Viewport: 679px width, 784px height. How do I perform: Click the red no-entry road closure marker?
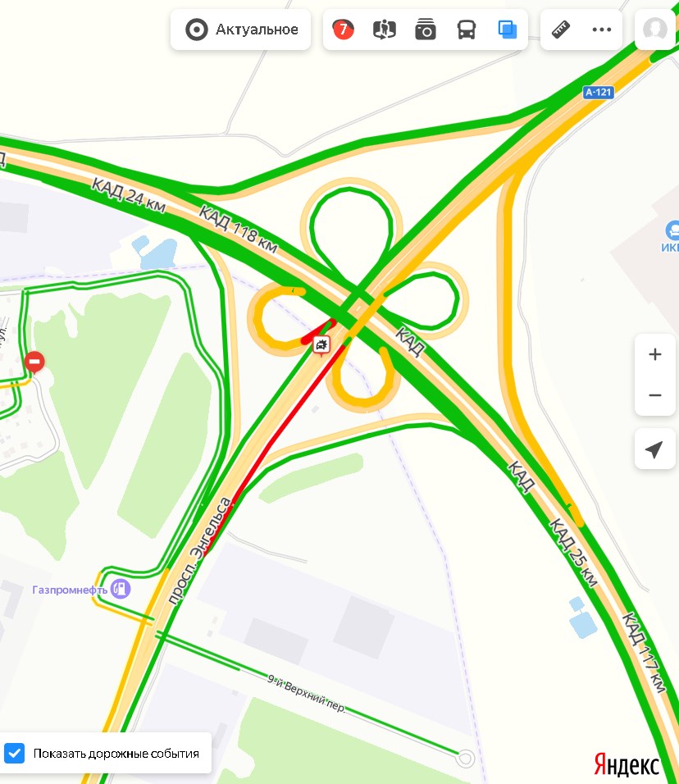(34, 362)
